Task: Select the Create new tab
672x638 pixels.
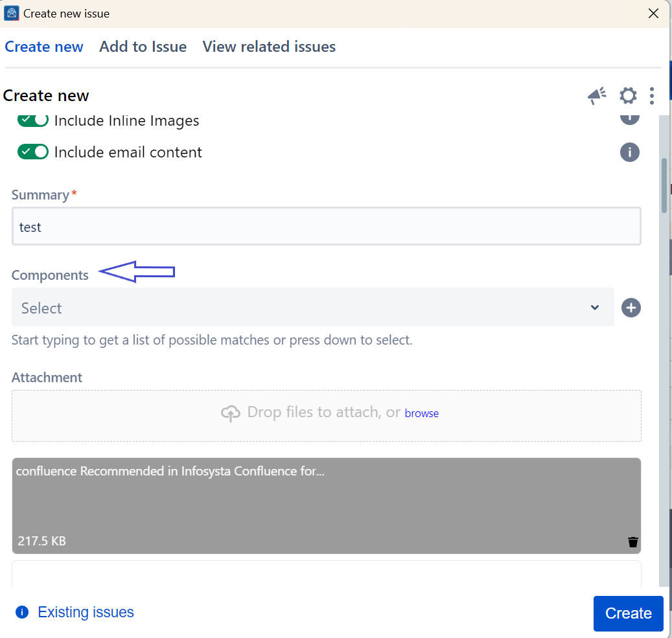Action: [x=44, y=47]
